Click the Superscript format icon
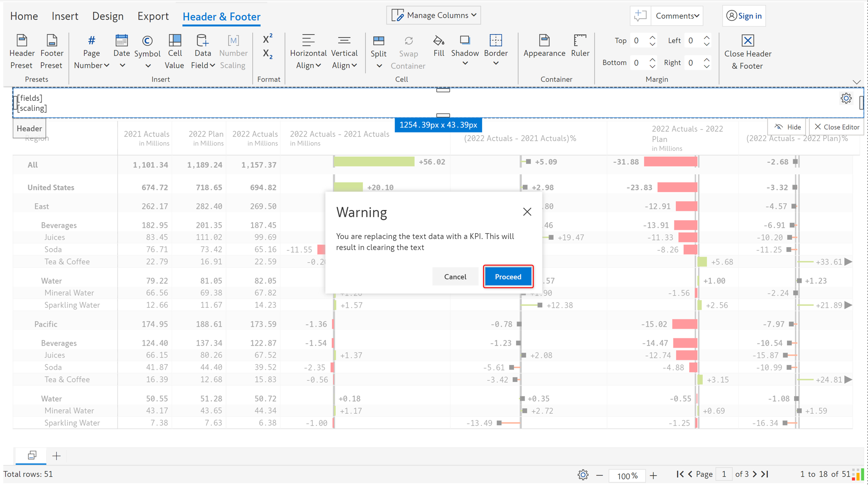Viewport: 868px width, 486px height. [267, 38]
